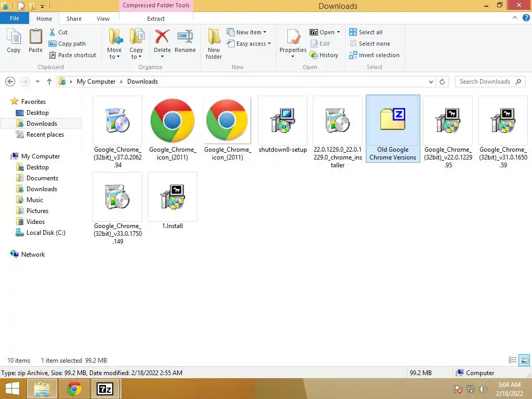Image resolution: width=532 pixels, height=399 pixels.
Task: Select Google_Chrome_(32bit)_v37.0.2062.94 file
Action: 117,132
